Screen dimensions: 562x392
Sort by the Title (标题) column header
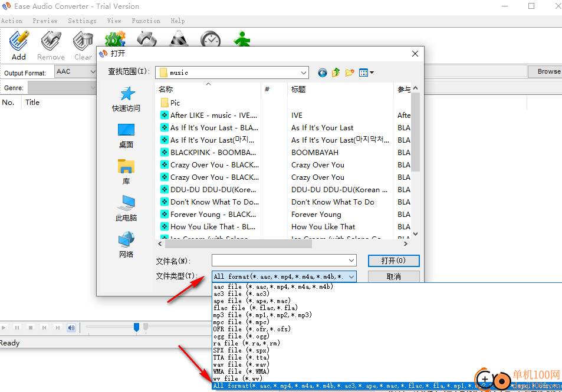click(x=340, y=89)
